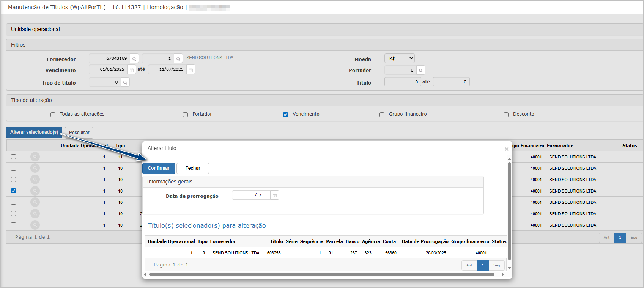Select checkbox of Tipo 11 row

14,157
